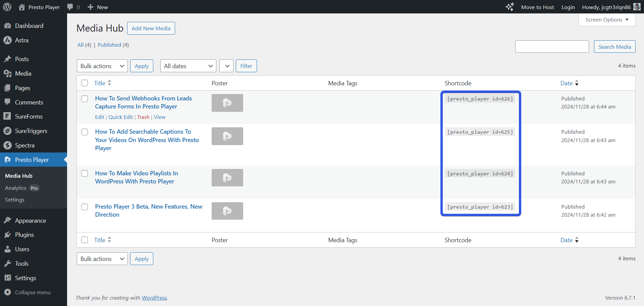This screenshot has width=644, height=306.
Task: Click the SureTriggers icon in sidebar
Action: [x=7, y=131]
